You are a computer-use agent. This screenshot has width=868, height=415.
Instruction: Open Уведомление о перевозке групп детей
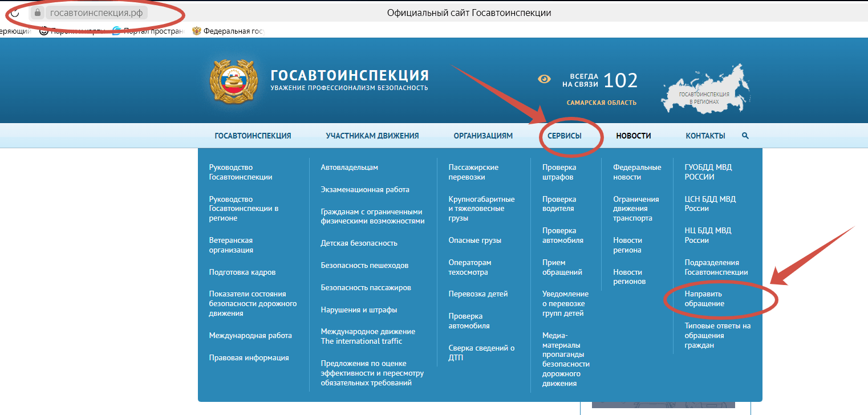tap(565, 303)
